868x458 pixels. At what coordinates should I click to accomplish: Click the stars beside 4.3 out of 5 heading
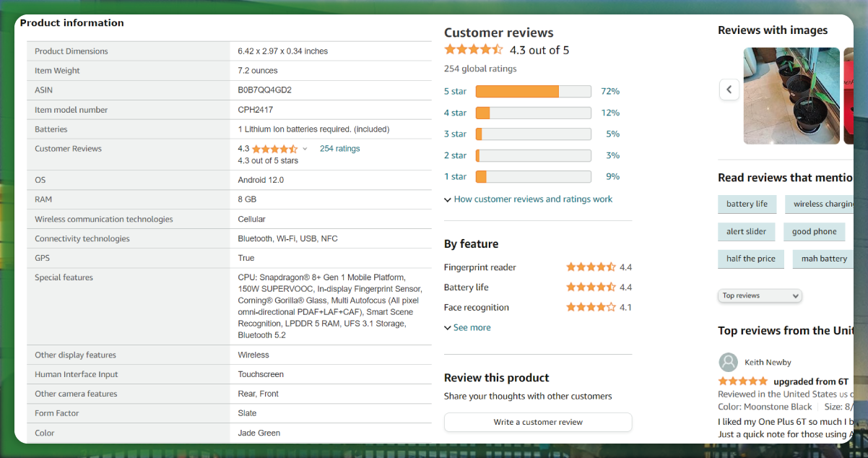click(474, 50)
